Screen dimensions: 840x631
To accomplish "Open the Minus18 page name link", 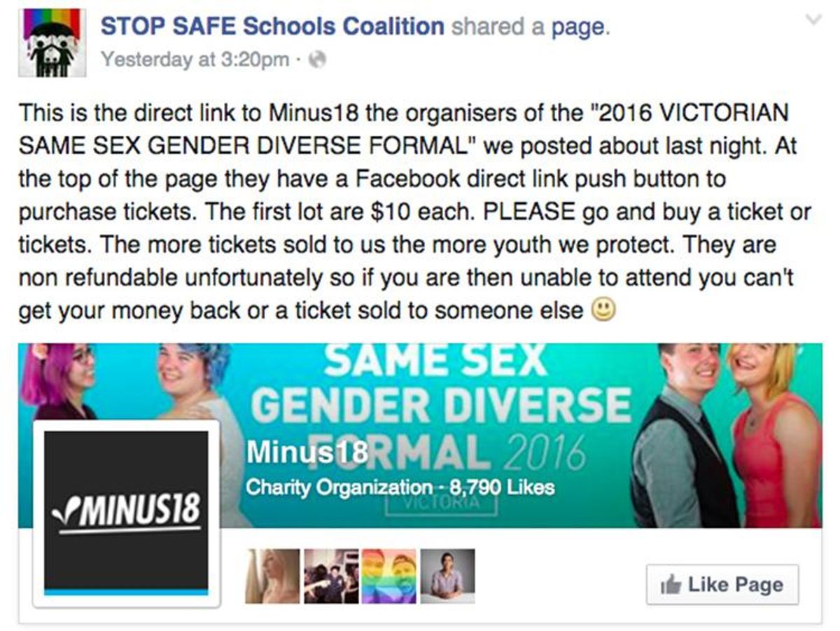I will [x=307, y=452].
